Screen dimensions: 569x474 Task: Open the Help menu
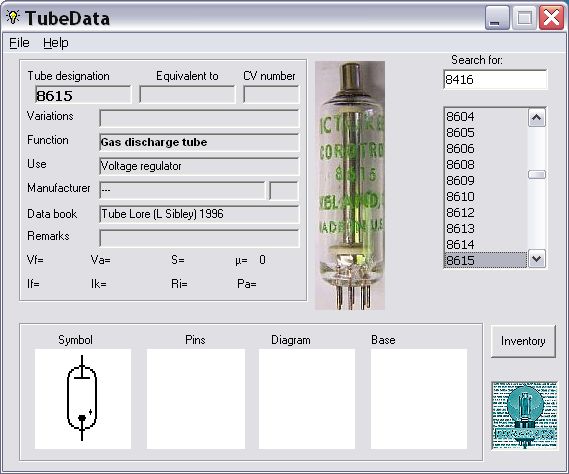56,43
